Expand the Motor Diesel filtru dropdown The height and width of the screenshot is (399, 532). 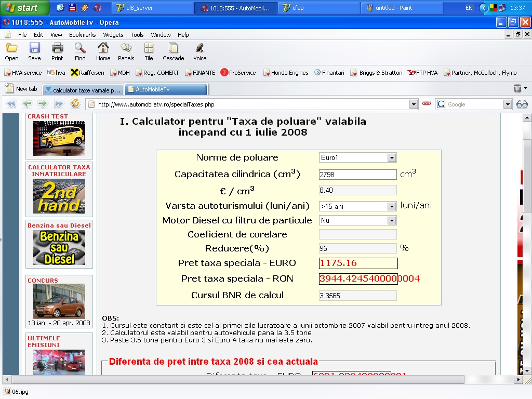(x=392, y=220)
